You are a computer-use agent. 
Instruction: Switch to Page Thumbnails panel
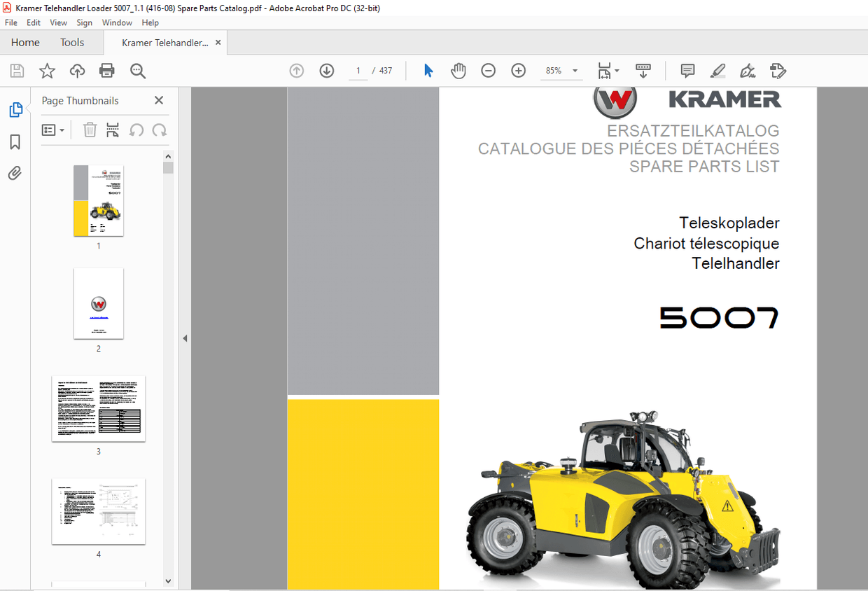tap(15, 110)
